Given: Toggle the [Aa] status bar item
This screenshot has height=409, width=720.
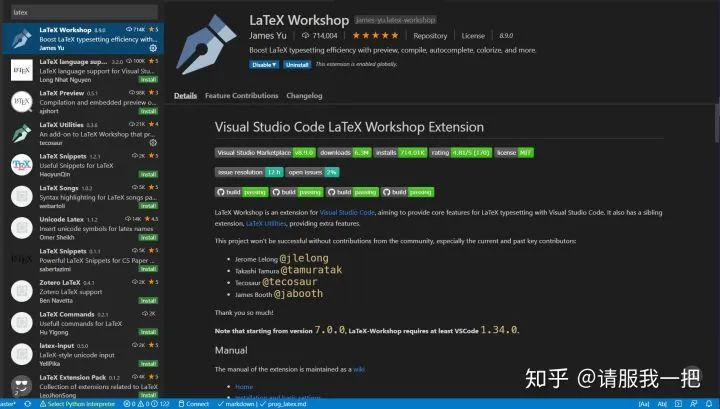Looking at the screenshot, I should tap(644, 404).
